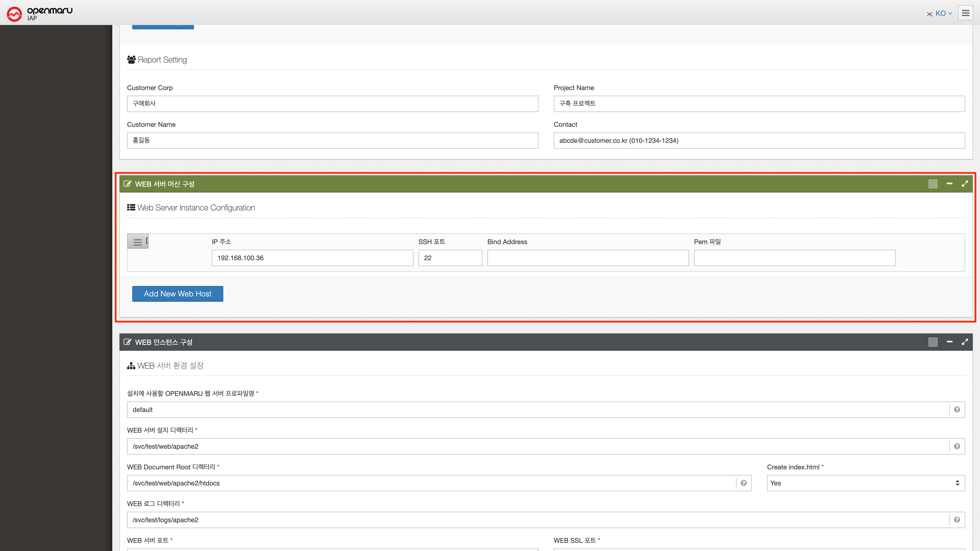Click the help icon for the WEB 로그 디렉터리 field

point(957,520)
